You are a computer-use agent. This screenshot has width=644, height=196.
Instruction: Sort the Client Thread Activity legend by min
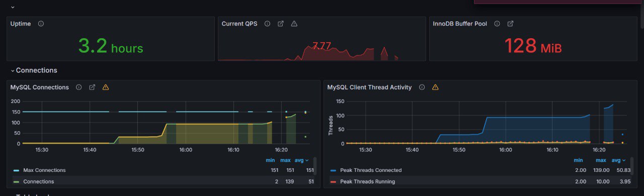tap(578, 160)
